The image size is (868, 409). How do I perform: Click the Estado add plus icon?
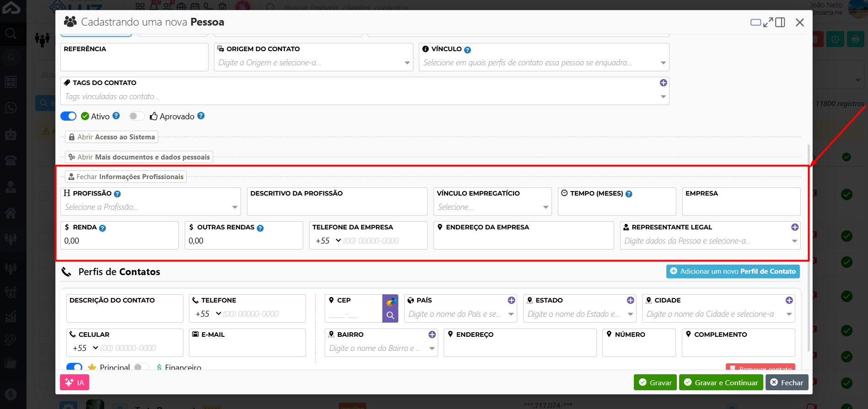click(x=630, y=300)
